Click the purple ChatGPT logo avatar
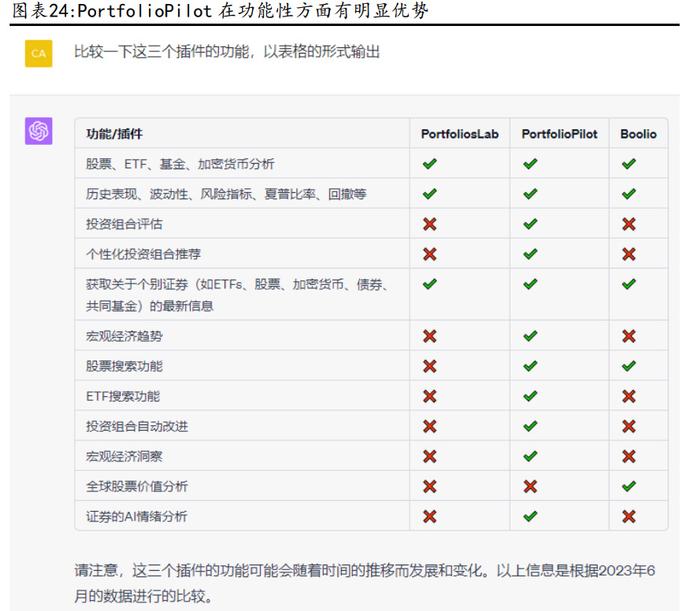 tap(38, 131)
